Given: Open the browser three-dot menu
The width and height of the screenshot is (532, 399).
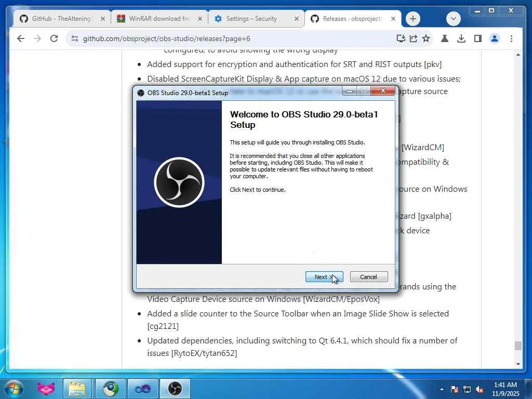Looking at the screenshot, I should pyautogui.click(x=511, y=38).
